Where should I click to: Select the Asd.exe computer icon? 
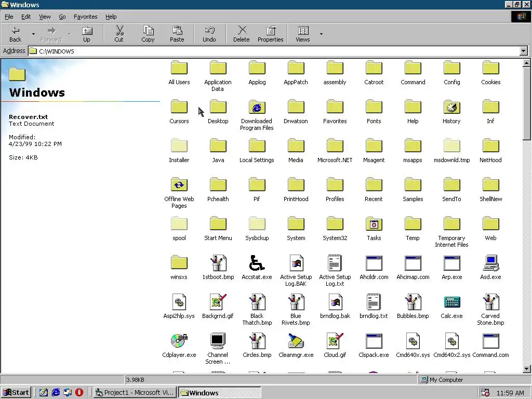(490, 263)
